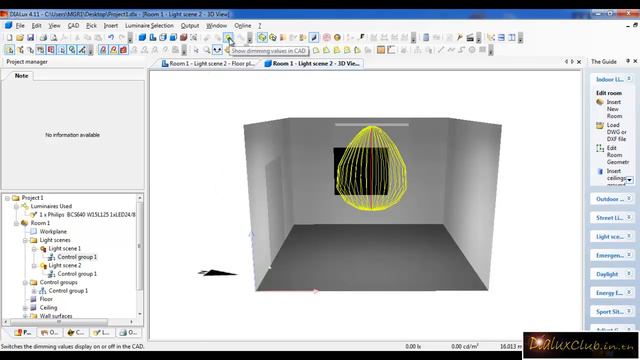Image resolution: width=640 pixels, height=360 pixels.
Task: Click the New project toolbar icon
Action: pyautogui.click(x=9, y=38)
